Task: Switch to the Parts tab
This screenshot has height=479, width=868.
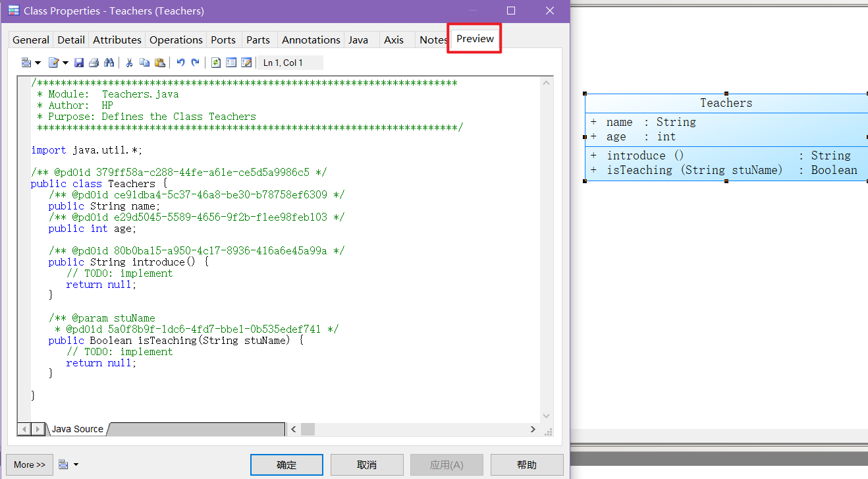Action: (258, 40)
